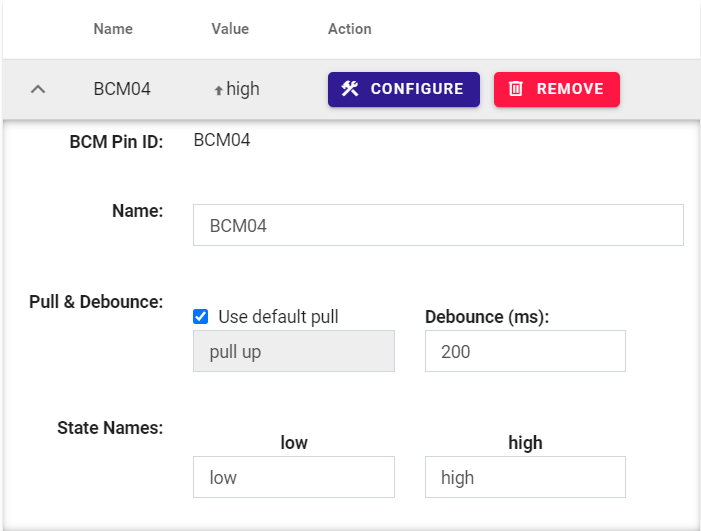Click the Pull & Debounce label
This screenshot has height=531, width=701.
[96, 302]
